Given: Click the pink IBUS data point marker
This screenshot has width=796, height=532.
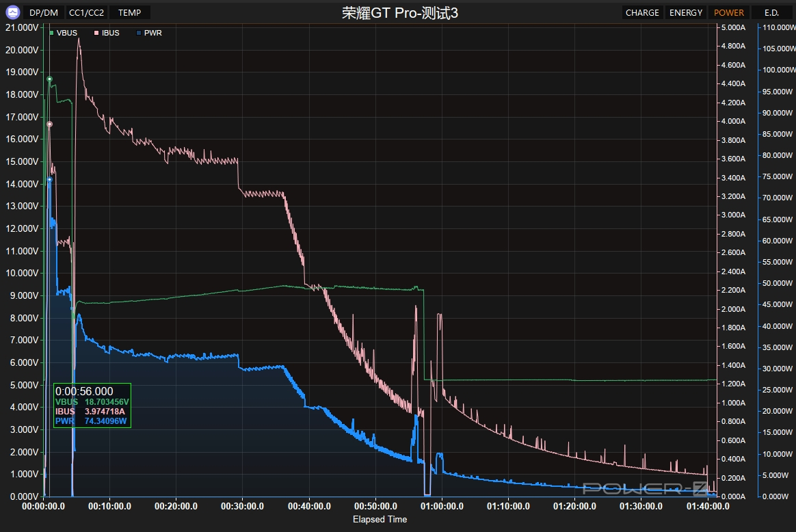Looking at the screenshot, I should pos(49,124).
